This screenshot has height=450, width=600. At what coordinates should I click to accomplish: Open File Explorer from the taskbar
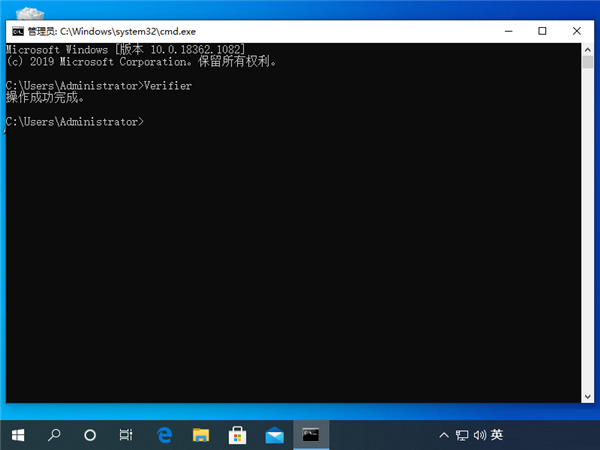pos(201,435)
